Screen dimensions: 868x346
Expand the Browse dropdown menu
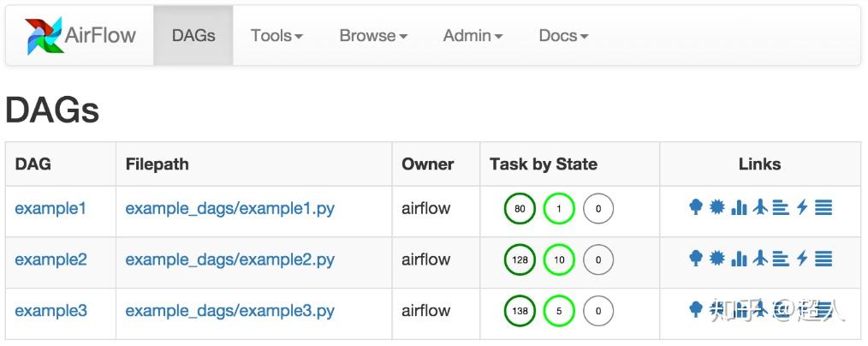tap(372, 36)
